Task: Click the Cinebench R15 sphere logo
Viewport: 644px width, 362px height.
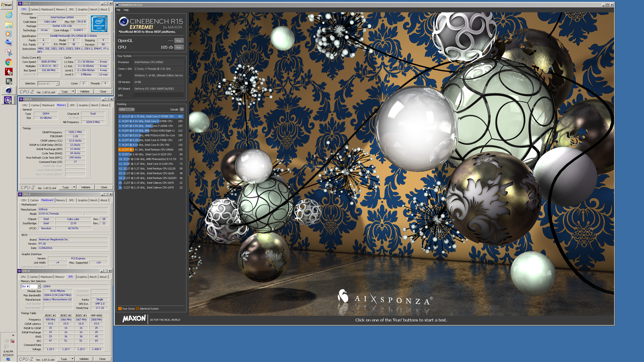Action: pos(124,22)
